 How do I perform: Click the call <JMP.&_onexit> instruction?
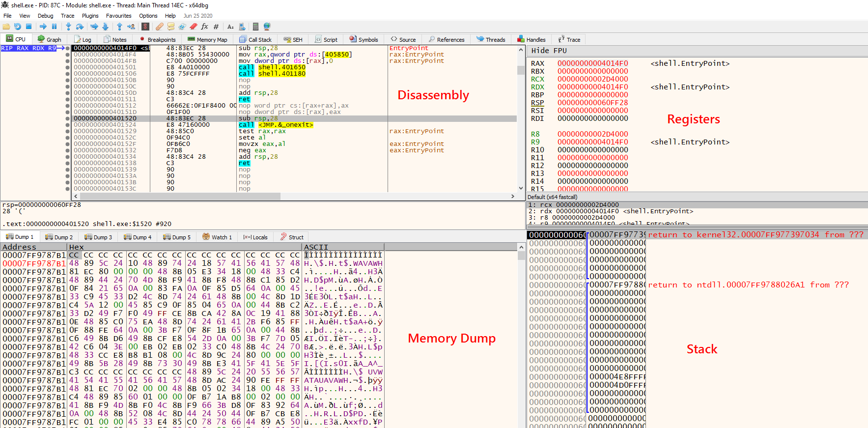click(x=276, y=125)
